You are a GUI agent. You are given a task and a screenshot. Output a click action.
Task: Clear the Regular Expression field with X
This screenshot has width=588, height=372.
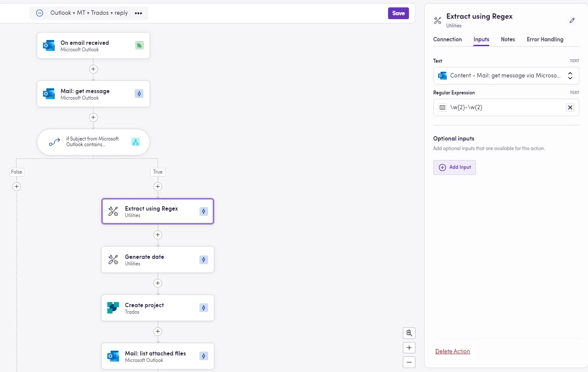(570, 107)
